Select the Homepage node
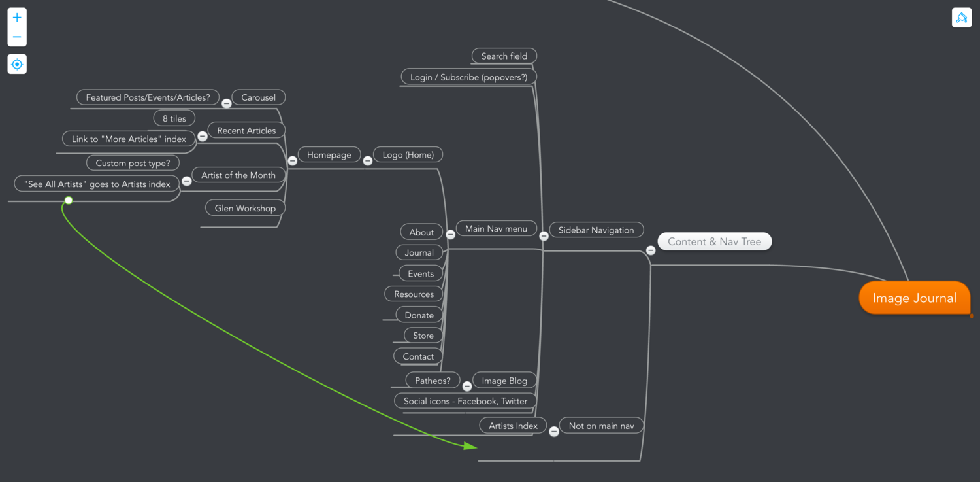This screenshot has width=980, height=482. pos(329,154)
